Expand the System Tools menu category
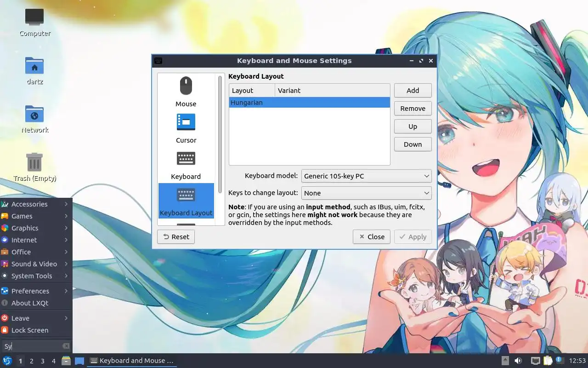 (x=36, y=276)
